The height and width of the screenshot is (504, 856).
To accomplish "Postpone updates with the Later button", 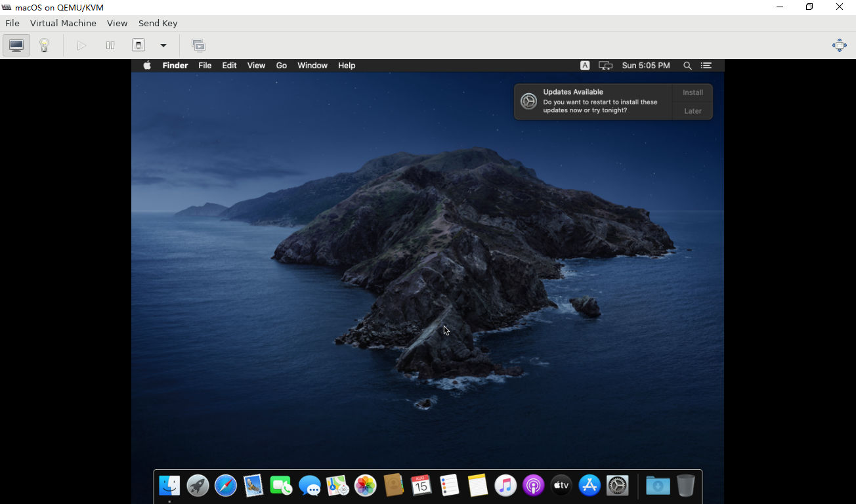I will [x=693, y=111].
